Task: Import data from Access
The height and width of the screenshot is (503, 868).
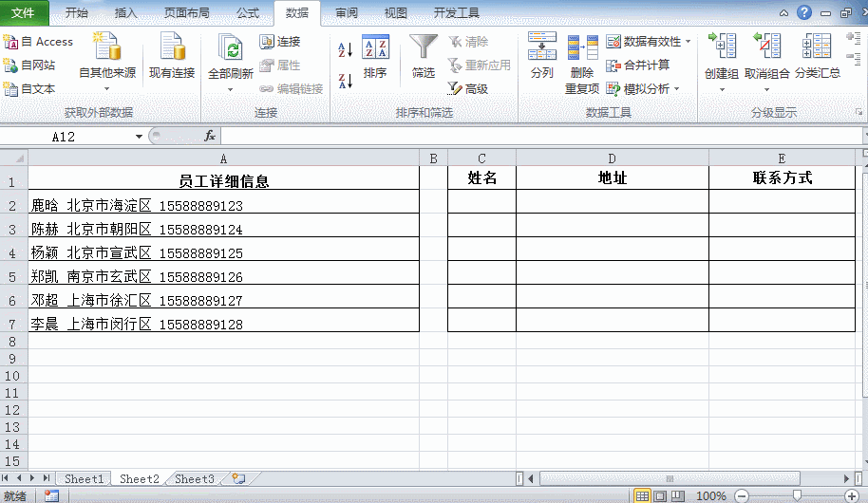Action: [38, 42]
